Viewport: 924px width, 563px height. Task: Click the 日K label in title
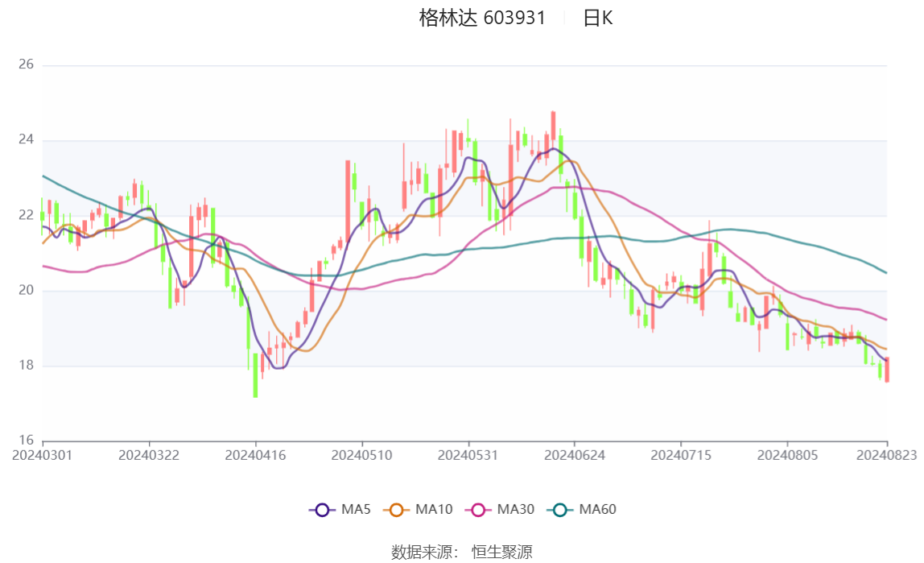597,19
